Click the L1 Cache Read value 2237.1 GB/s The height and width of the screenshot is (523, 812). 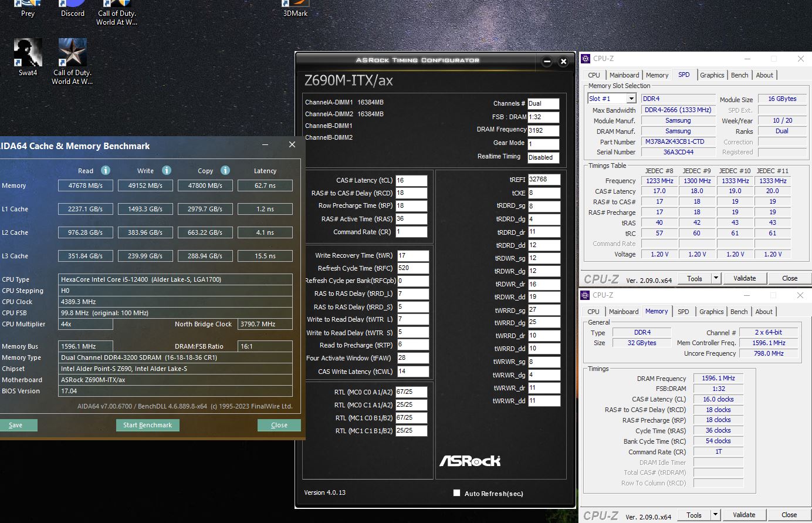86,209
